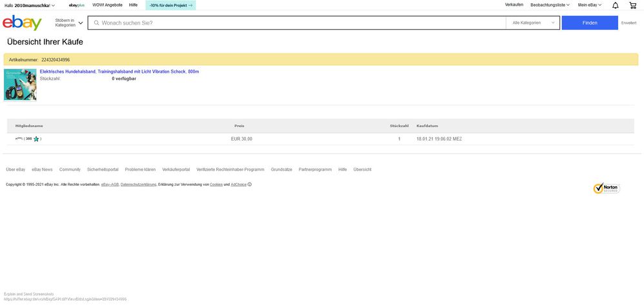
Task: Click the dog collar product thumbnail
Action: pyautogui.click(x=20, y=84)
